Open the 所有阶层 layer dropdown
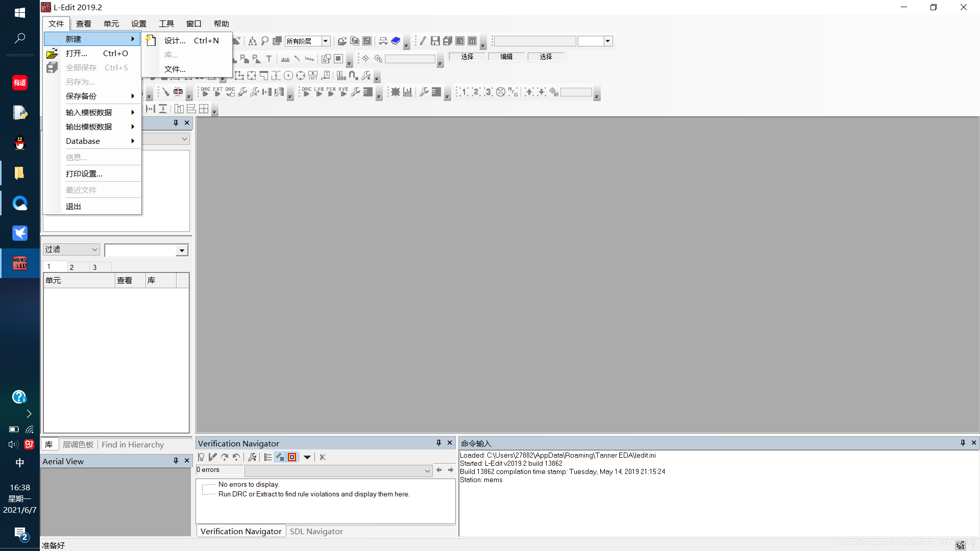This screenshot has height=551, width=980. 325,41
